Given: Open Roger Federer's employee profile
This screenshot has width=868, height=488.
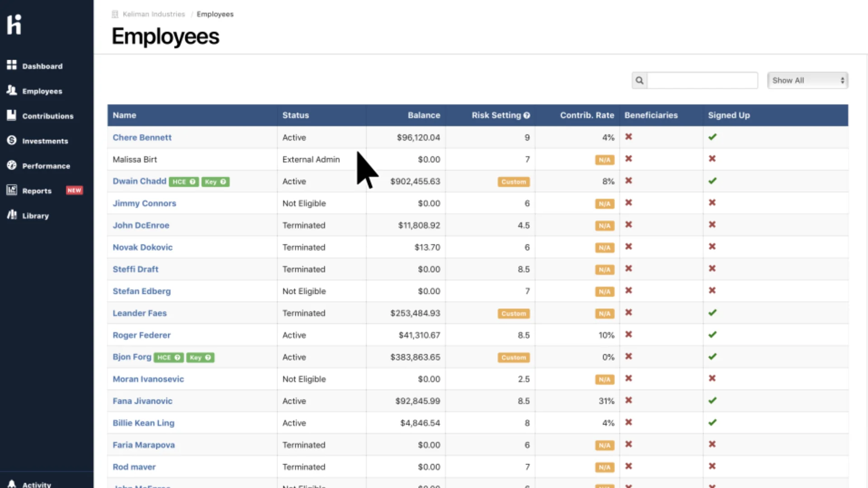Looking at the screenshot, I should pos(142,335).
